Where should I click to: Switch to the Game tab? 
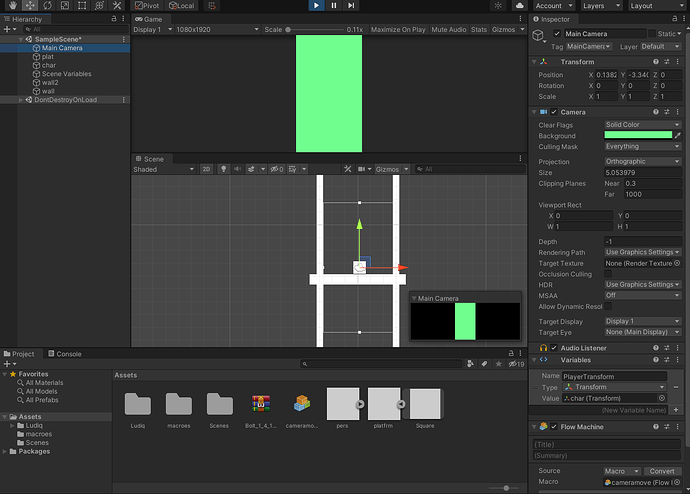(x=152, y=19)
